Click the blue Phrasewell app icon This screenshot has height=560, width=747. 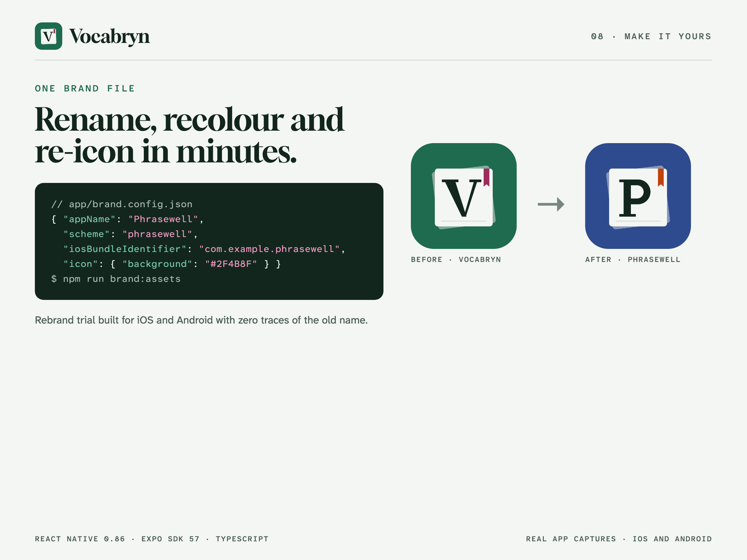tap(638, 196)
